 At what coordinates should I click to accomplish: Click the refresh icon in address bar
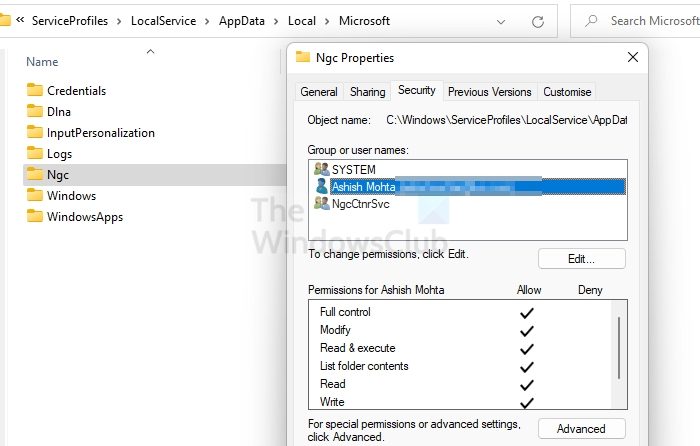point(538,21)
